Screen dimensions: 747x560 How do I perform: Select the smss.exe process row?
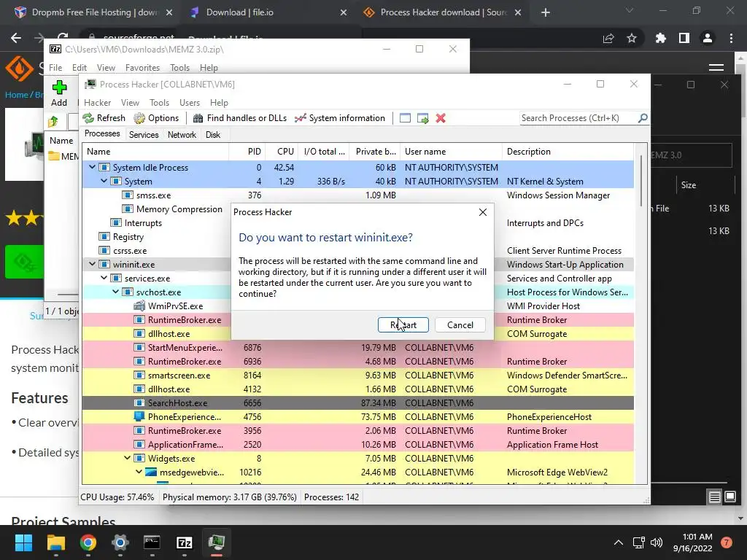point(357,195)
